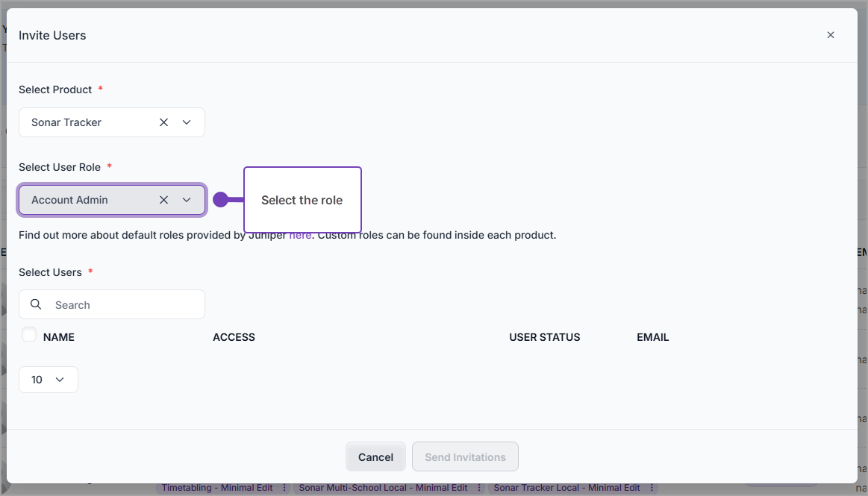This screenshot has height=496, width=868.
Task: Open the Select User Role dropdown chevron
Action: click(187, 200)
